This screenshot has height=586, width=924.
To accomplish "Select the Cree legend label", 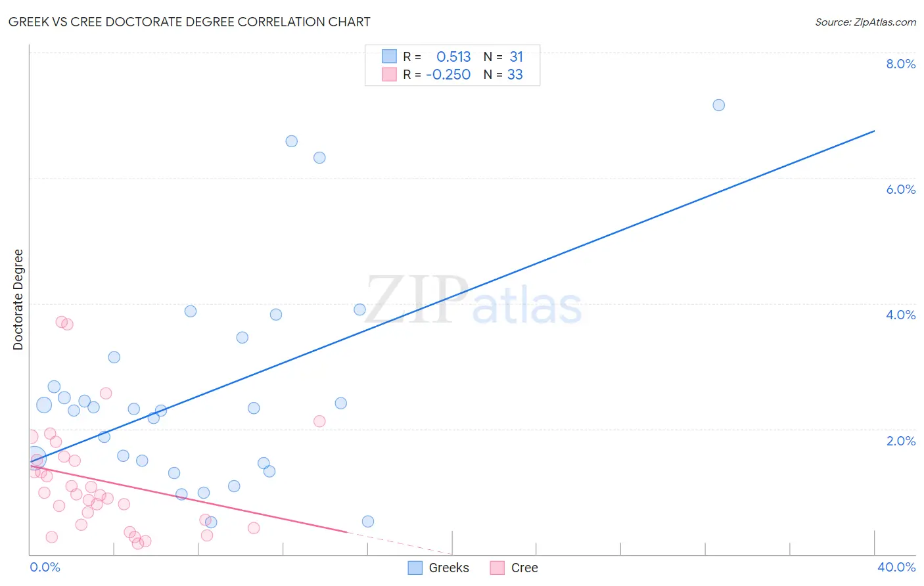I will [x=524, y=568].
